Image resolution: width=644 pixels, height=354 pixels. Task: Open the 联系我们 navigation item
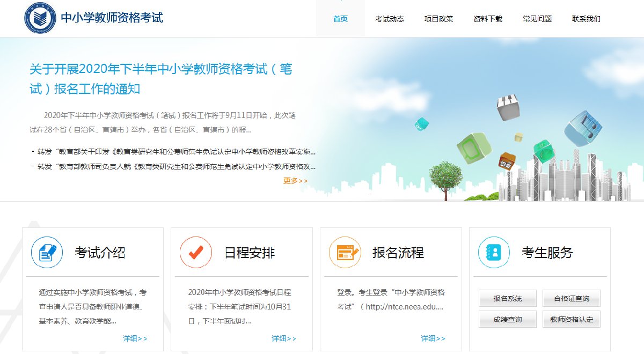[x=586, y=19]
